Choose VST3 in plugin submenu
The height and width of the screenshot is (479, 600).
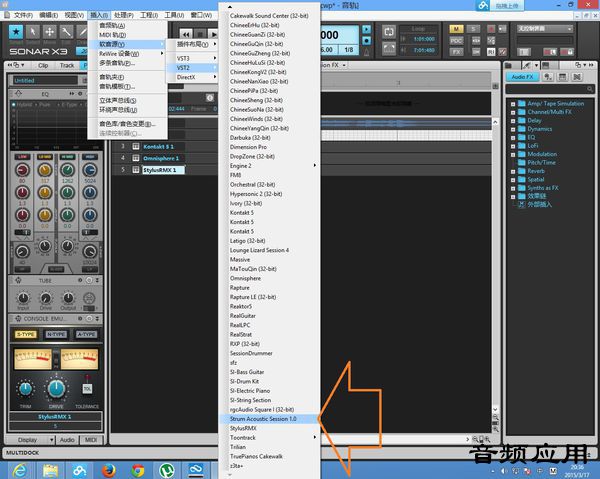click(193, 58)
